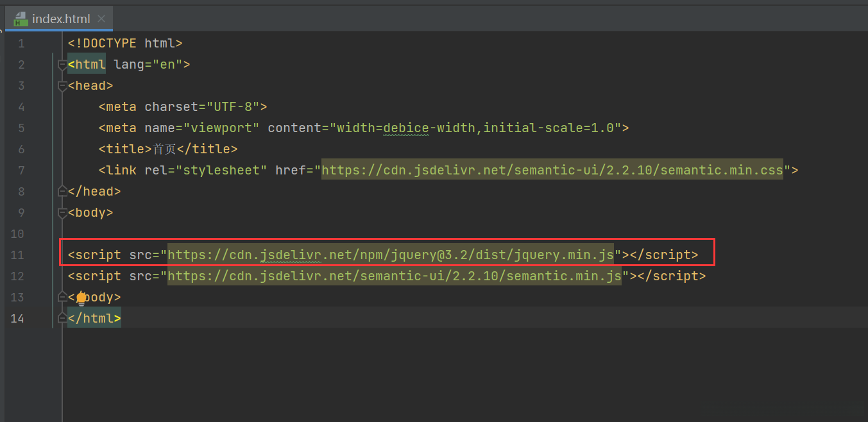The width and height of the screenshot is (868, 422).
Task: Click the title text 首页
Action: coord(164,149)
